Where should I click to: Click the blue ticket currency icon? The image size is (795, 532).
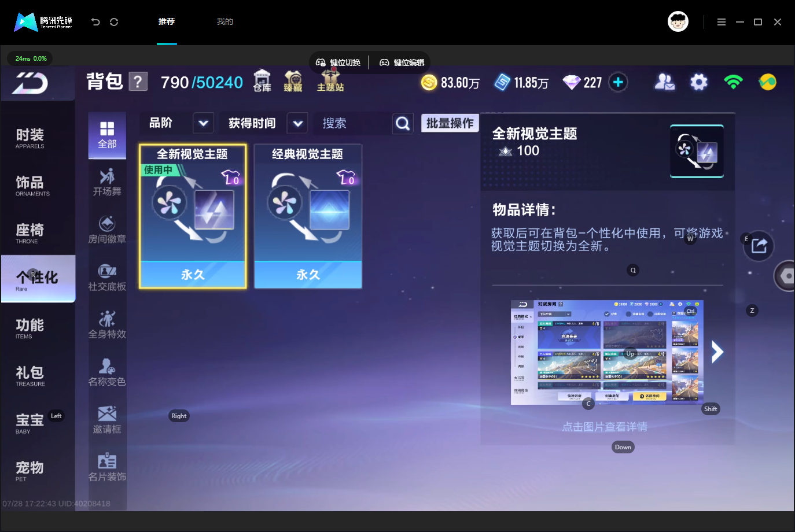(x=502, y=82)
